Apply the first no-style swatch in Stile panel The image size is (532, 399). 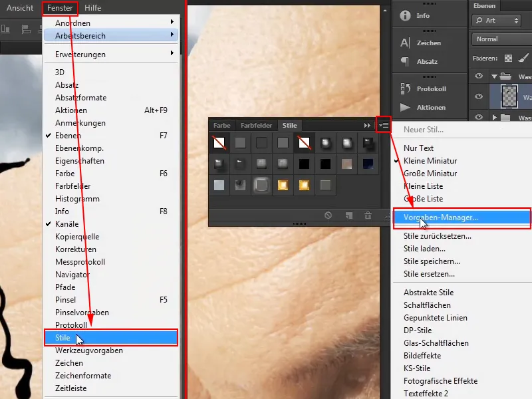219,143
